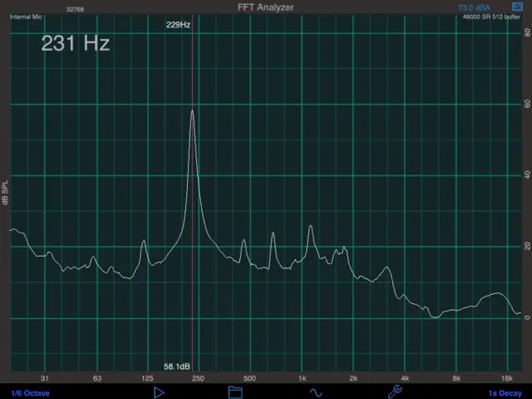
Task: Tap the 80 dB scale label
Action: coord(527,32)
